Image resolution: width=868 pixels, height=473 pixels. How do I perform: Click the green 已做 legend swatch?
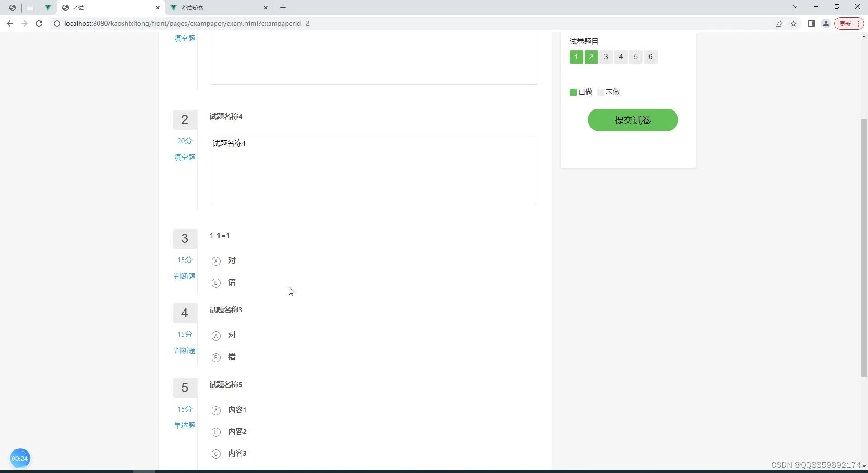click(573, 92)
